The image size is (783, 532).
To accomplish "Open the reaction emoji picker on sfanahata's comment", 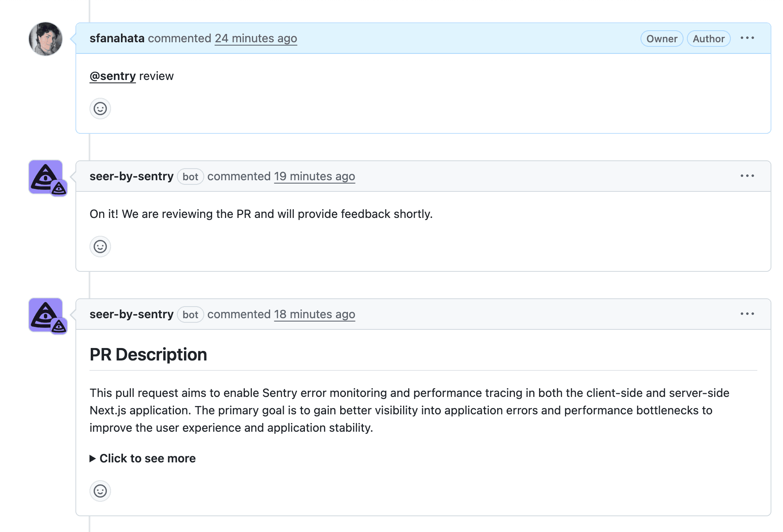I will coord(100,108).
